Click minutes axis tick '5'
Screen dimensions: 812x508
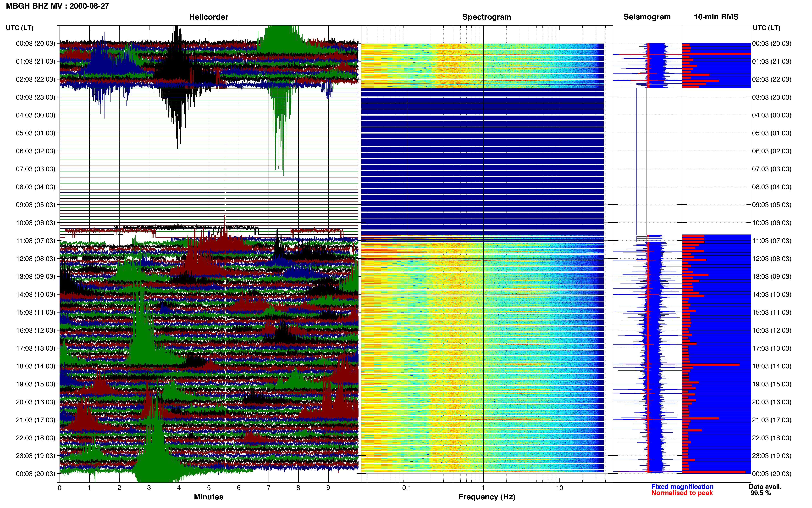point(209,488)
